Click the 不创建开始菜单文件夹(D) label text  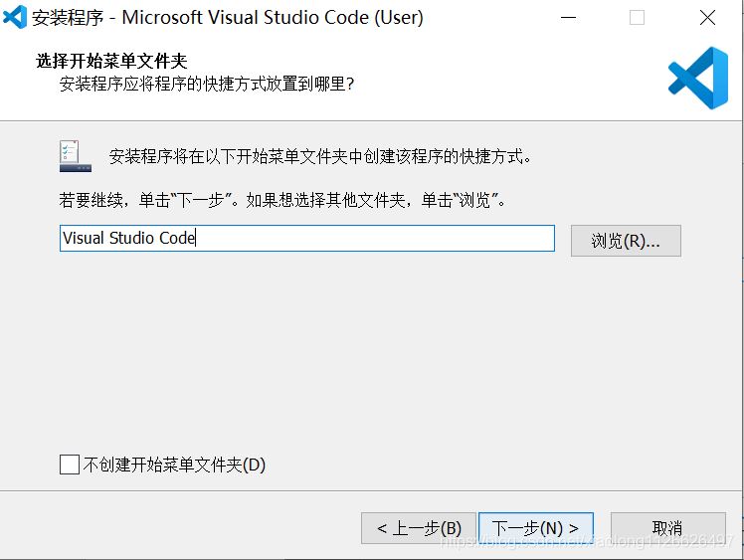[174, 465]
